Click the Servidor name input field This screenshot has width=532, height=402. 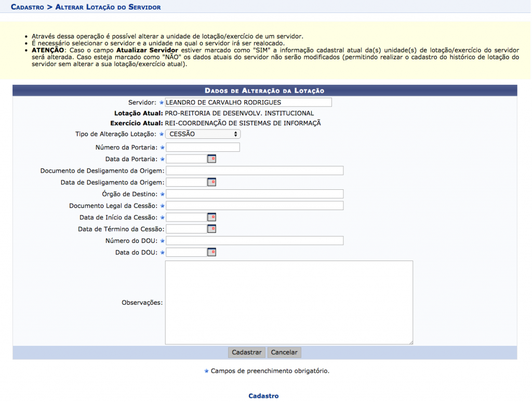pyautogui.click(x=248, y=102)
